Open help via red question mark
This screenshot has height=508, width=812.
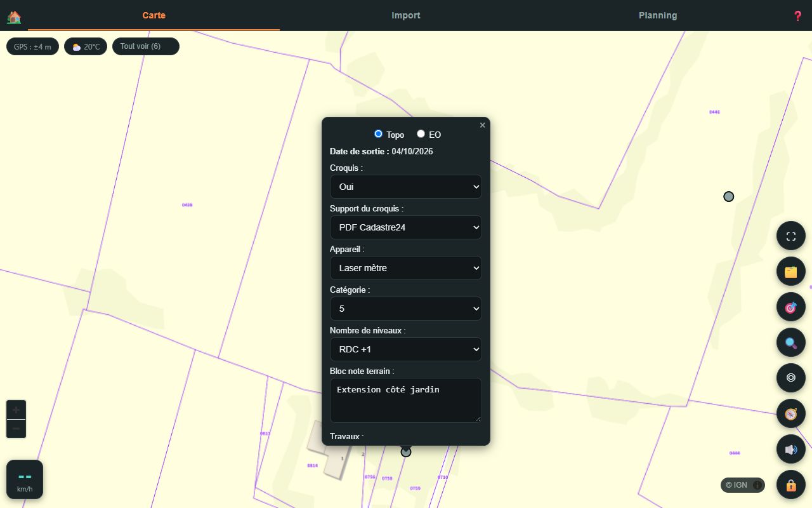[797, 16]
